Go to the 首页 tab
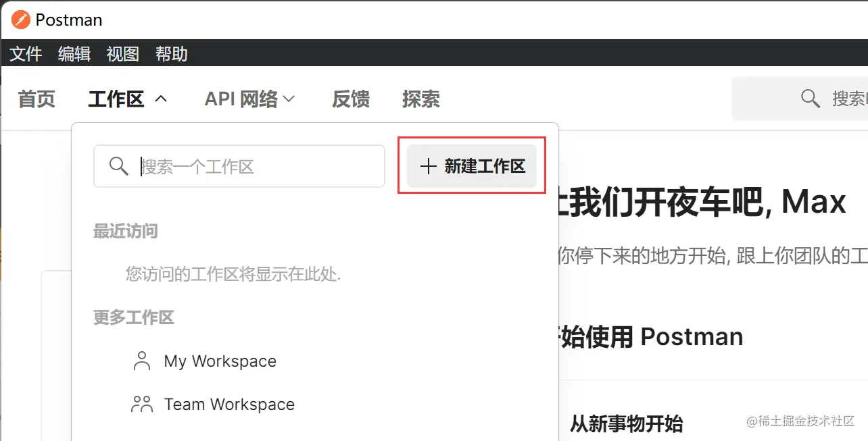This screenshot has height=441, width=868. click(x=37, y=99)
